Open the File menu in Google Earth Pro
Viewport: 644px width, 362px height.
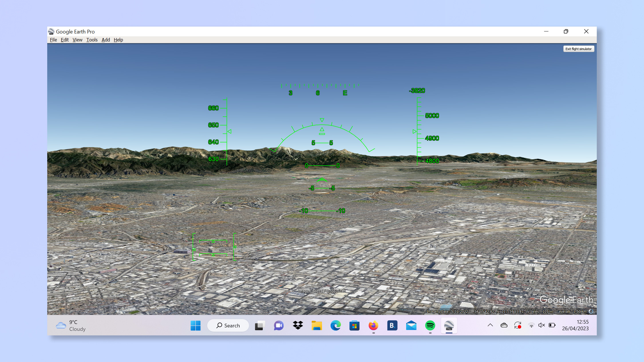pos(53,40)
